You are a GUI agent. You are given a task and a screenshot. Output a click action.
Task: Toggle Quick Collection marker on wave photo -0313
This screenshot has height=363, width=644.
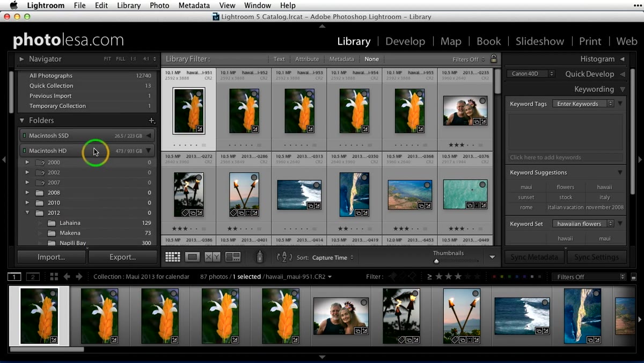316,185
